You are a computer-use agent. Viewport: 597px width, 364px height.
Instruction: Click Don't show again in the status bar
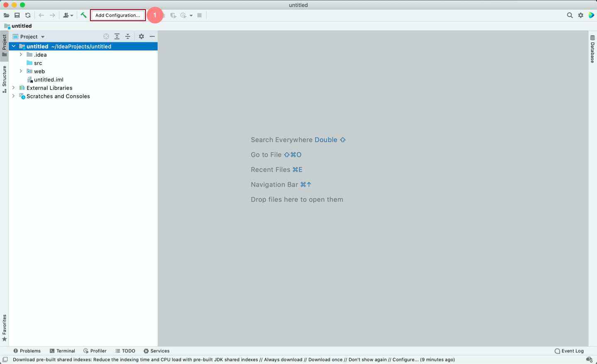coord(368,359)
